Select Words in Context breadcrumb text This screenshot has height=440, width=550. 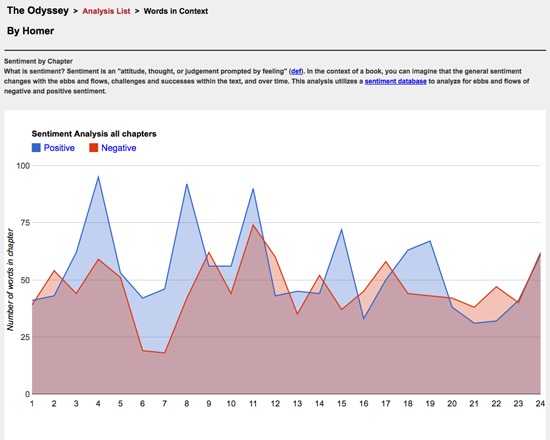[x=176, y=11]
